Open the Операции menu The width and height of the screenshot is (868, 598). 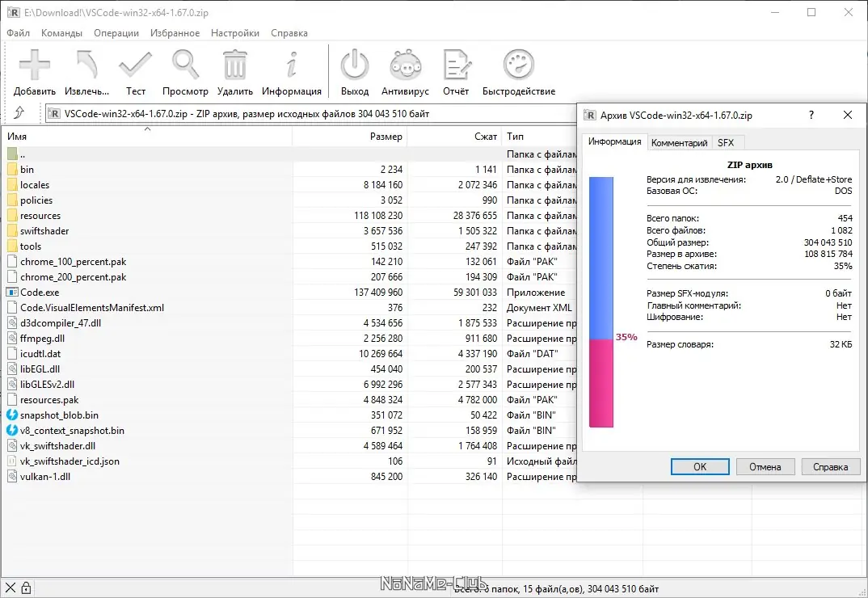tap(116, 32)
